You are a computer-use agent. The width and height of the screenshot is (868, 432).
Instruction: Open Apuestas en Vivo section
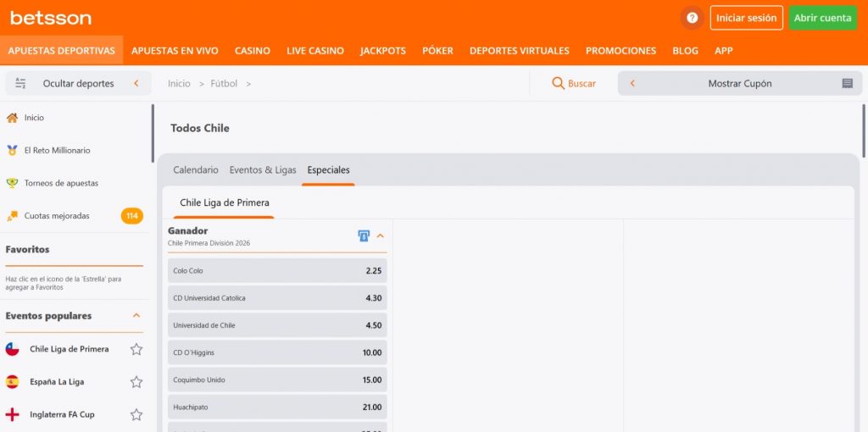pos(175,50)
